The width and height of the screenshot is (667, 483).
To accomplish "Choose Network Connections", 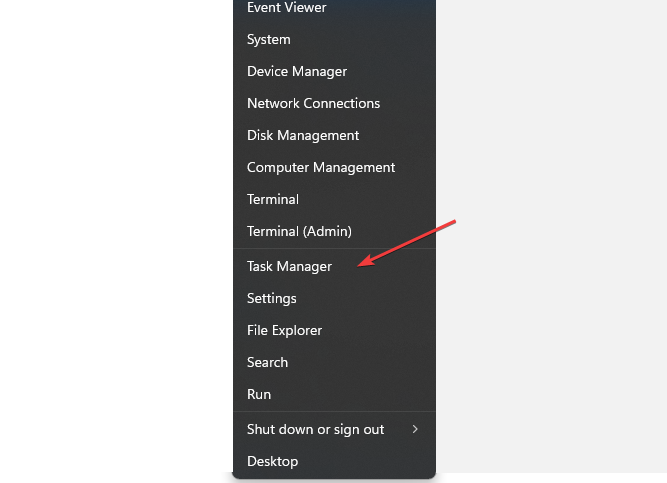I will pyautogui.click(x=313, y=104).
